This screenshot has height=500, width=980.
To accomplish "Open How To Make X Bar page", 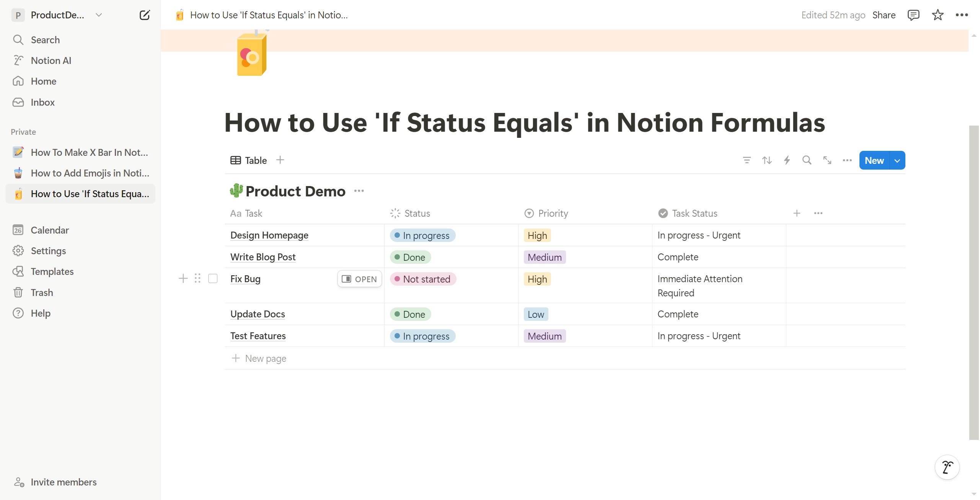I will 80,152.
